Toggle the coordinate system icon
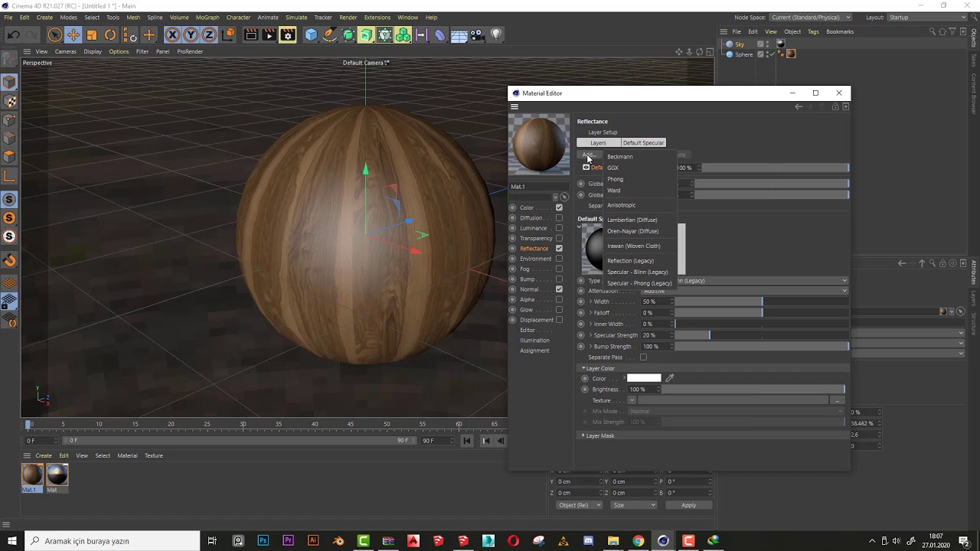This screenshot has width=980, height=551. click(228, 34)
